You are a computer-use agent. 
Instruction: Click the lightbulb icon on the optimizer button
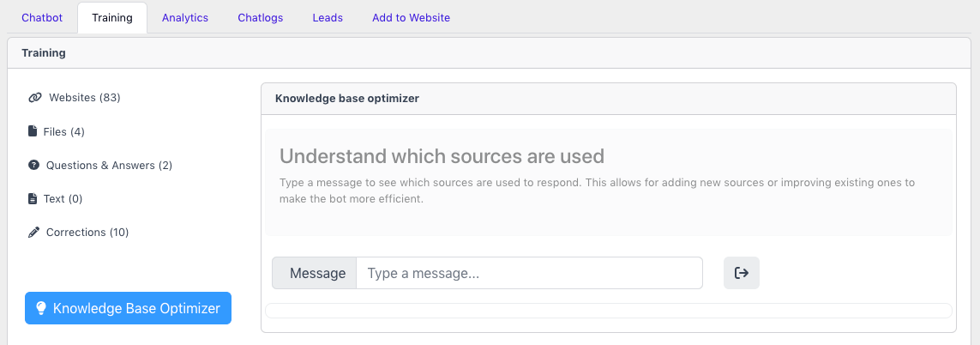(x=40, y=308)
